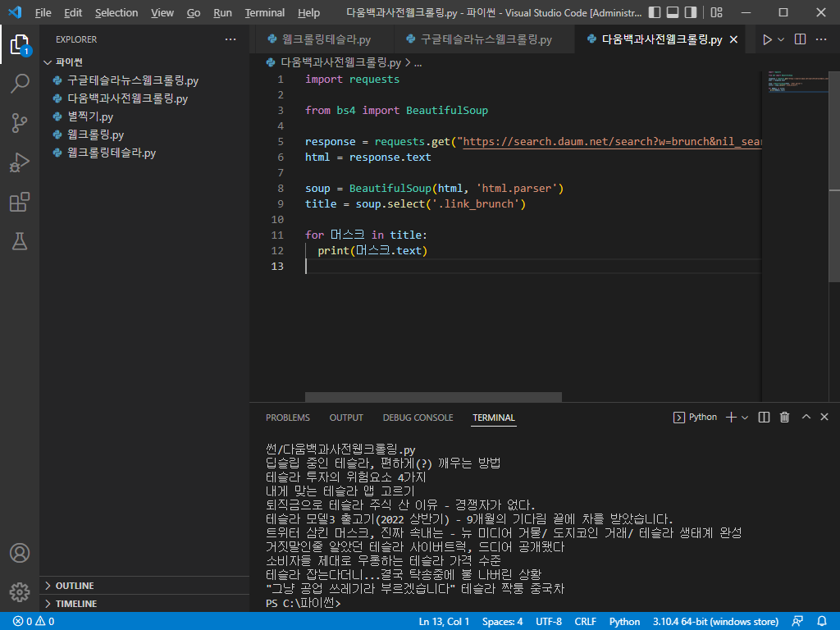Toggle the bottom panel visibility
Image resolution: width=840 pixels, height=630 pixels.
pos(673,12)
